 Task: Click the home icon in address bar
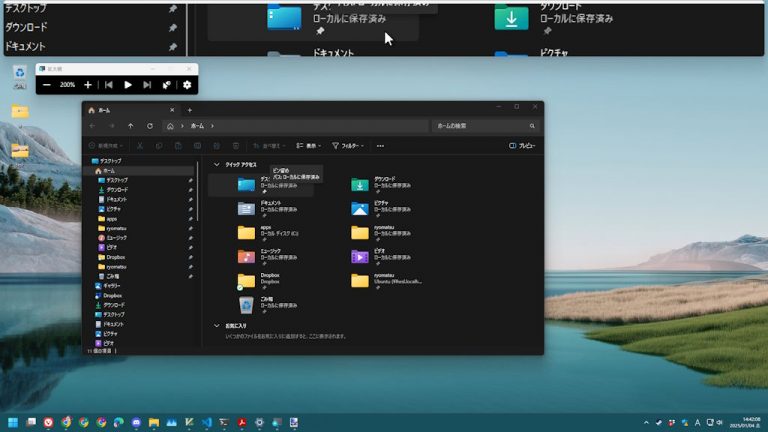coord(170,126)
